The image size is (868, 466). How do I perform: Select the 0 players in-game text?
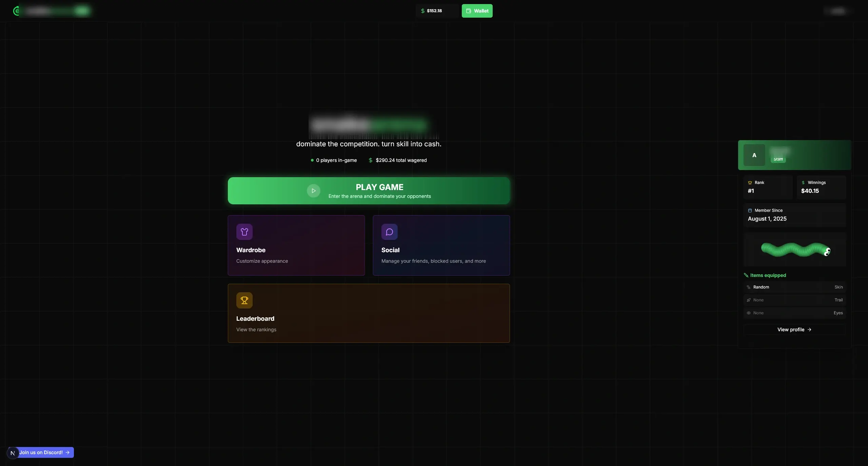click(x=336, y=160)
